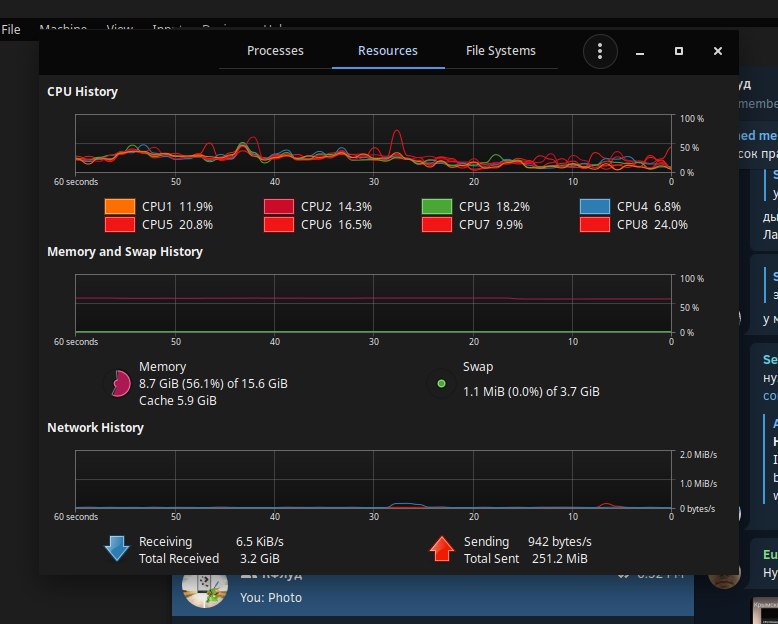Click the CPU8 red color swatch
778x624 pixels.
[594, 224]
